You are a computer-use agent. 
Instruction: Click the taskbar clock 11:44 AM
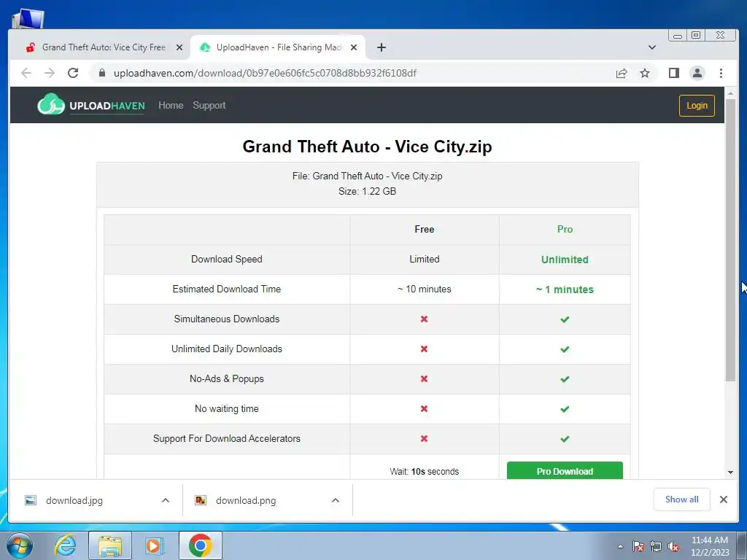point(709,540)
